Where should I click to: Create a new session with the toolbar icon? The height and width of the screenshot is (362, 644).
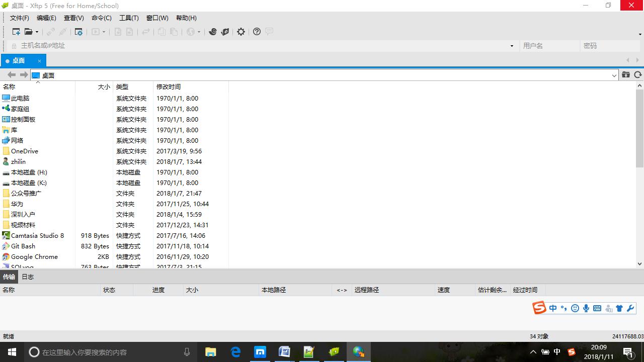[x=16, y=31]
